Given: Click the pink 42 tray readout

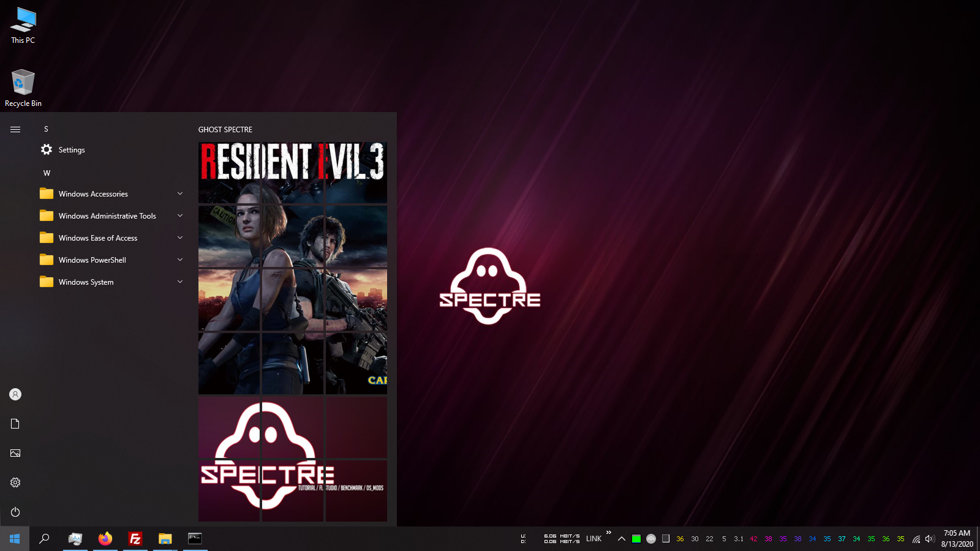Looking at the screenshot, I should click(x=753, y=539).
